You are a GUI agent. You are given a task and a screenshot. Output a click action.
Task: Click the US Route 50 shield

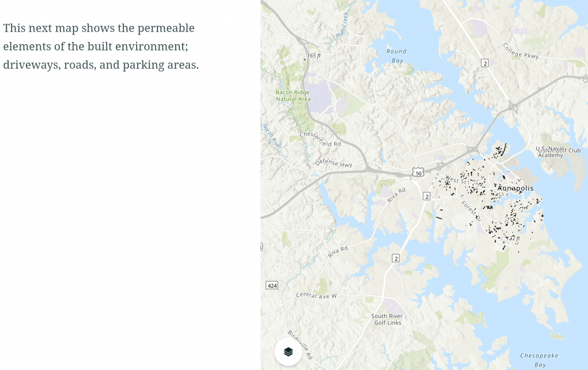coord(418,172)
